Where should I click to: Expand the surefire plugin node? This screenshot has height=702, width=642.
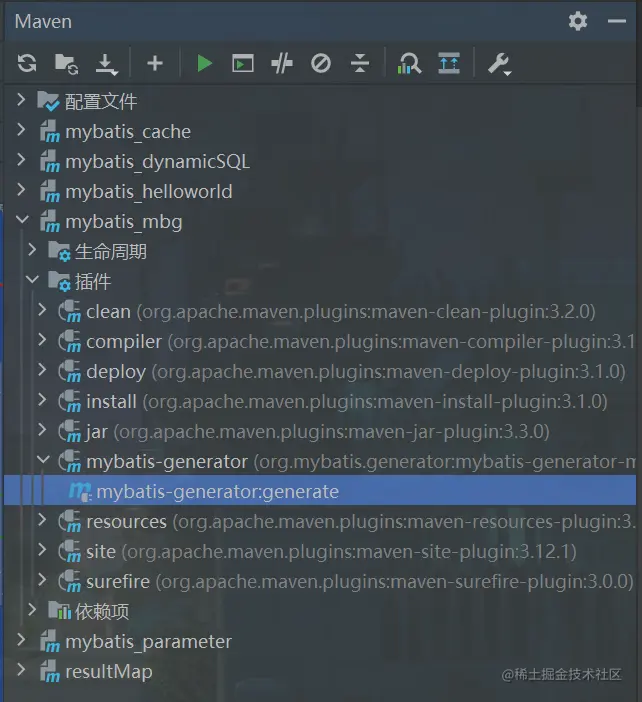click(42, 579)
